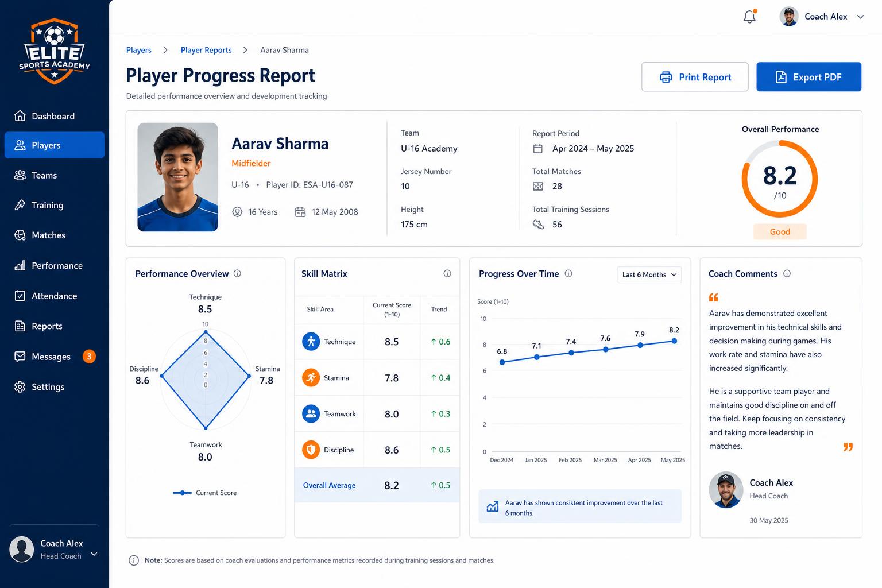Click the sidebar Coach Alex profile avatar

22,549
